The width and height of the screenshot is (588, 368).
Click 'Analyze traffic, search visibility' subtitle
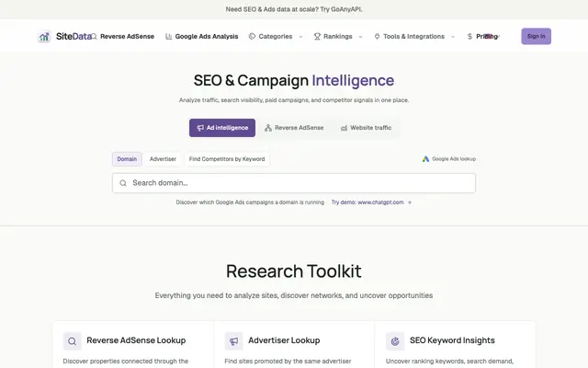tap(294, 100)
